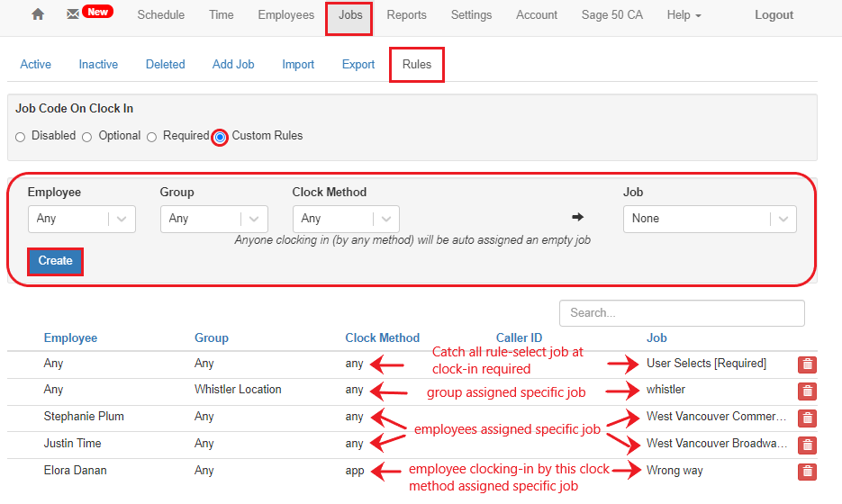842x504 pixels.
Task: Open the Sage 50 CA menu
Action: click(x=611, y=15)
